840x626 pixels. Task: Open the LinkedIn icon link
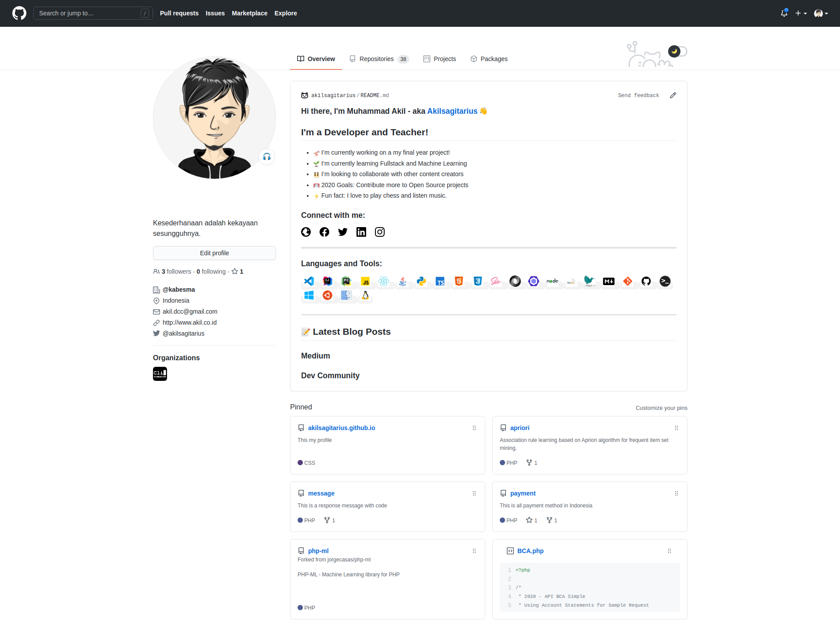361,232
